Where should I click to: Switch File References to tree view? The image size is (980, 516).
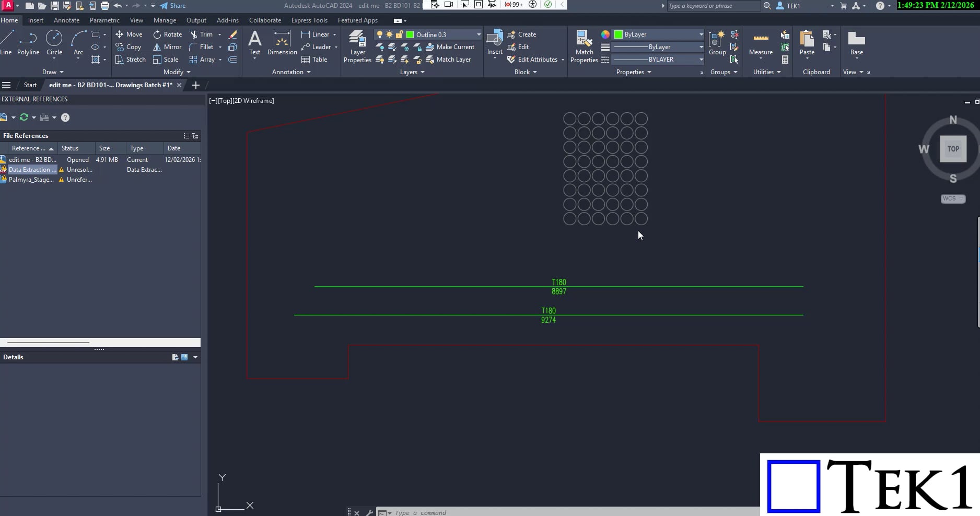point(195,136)
